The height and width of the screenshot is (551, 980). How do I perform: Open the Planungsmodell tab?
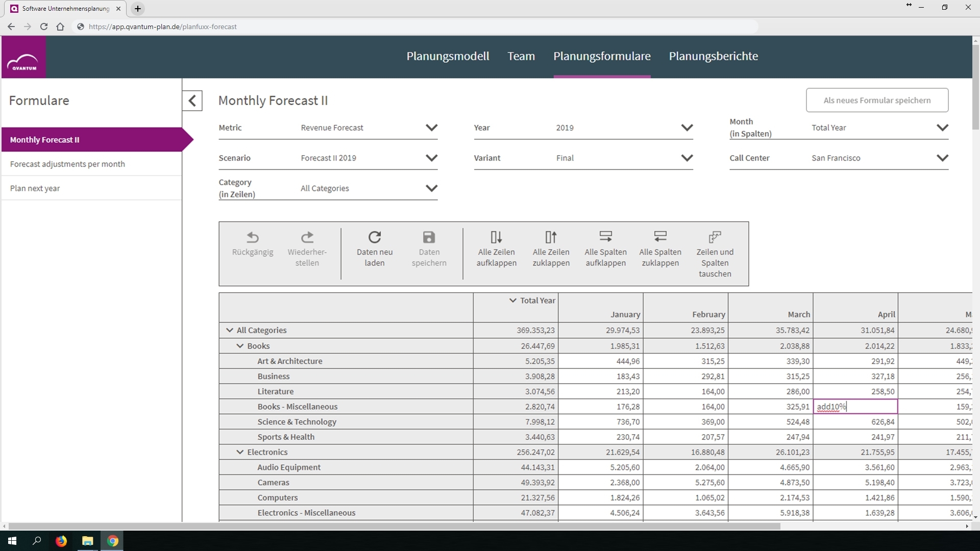point(448,56)
